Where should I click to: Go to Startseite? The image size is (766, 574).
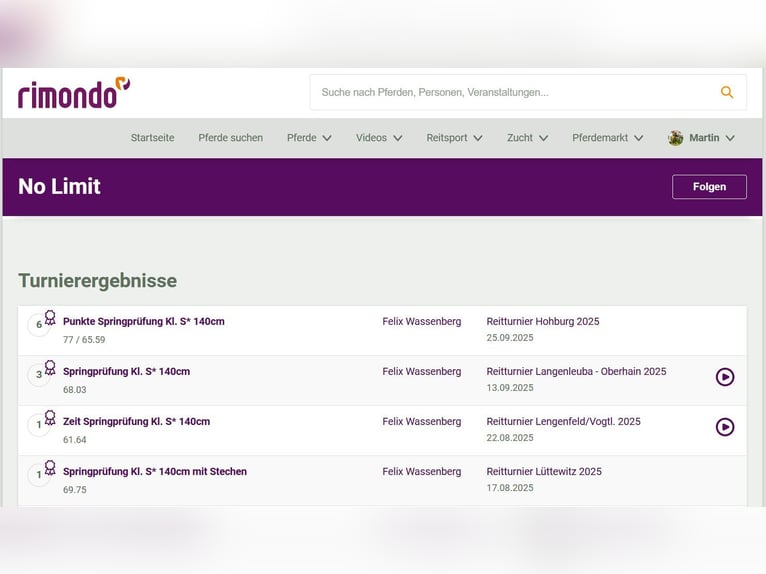tap(152, 138)
